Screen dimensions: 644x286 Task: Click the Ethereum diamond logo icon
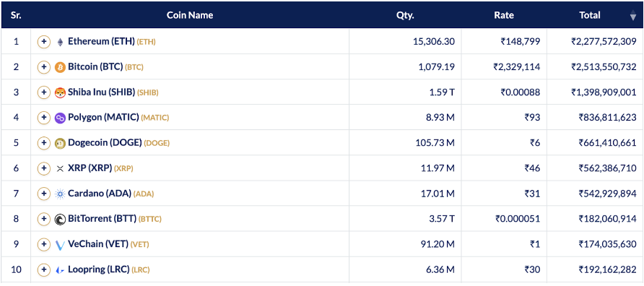(x=60, y=41)
